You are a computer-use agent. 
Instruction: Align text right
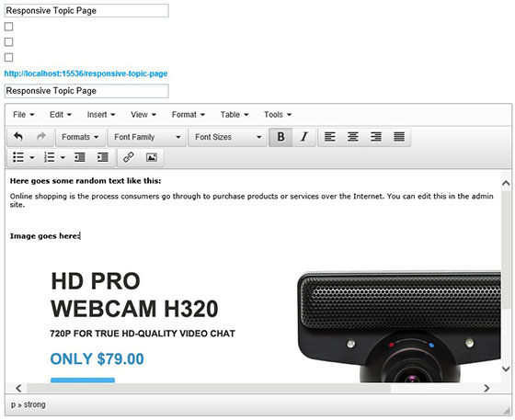(376, 137)
